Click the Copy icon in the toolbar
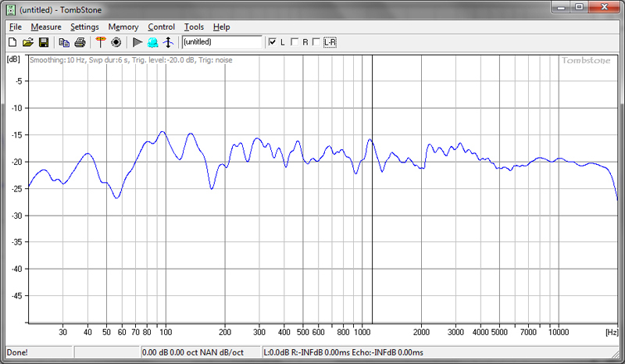 tap(64, 42)
